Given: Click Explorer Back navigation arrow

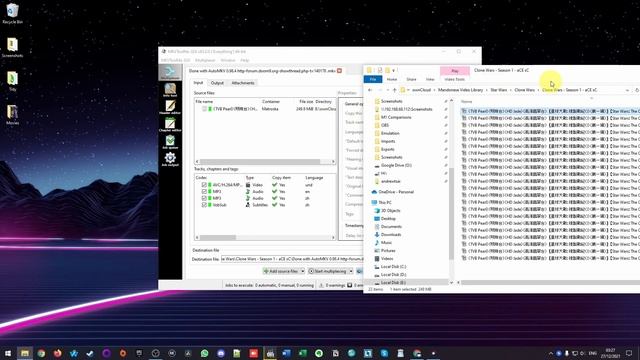Looking at the screenshot, I should click(370, 90).
